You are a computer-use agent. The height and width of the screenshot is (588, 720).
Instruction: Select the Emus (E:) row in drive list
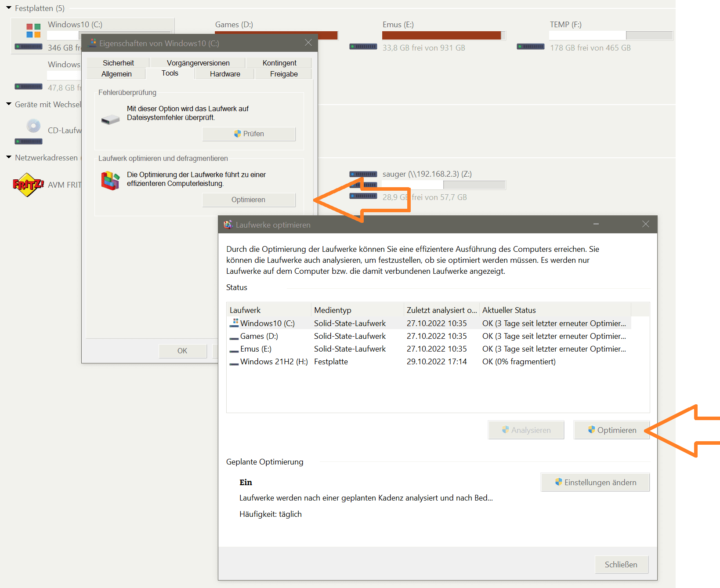click(429, 348)
